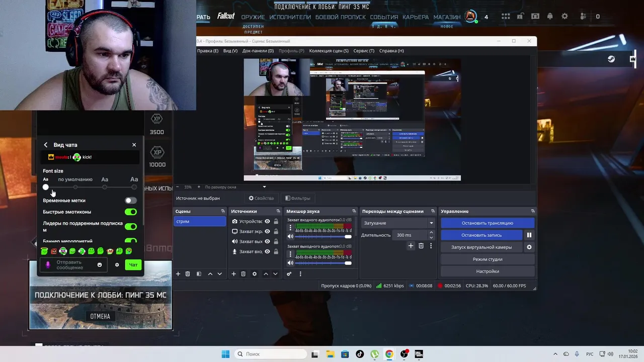The image size is (644, 362).
Task: Open Справка (H) menu
Action: [x=391, y=51]
